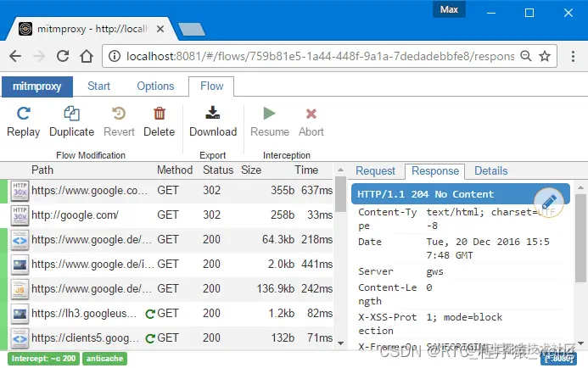The image size is (588, 368).
Task: Select the http://google.com/ flow
Action: (x=166, y=215)
